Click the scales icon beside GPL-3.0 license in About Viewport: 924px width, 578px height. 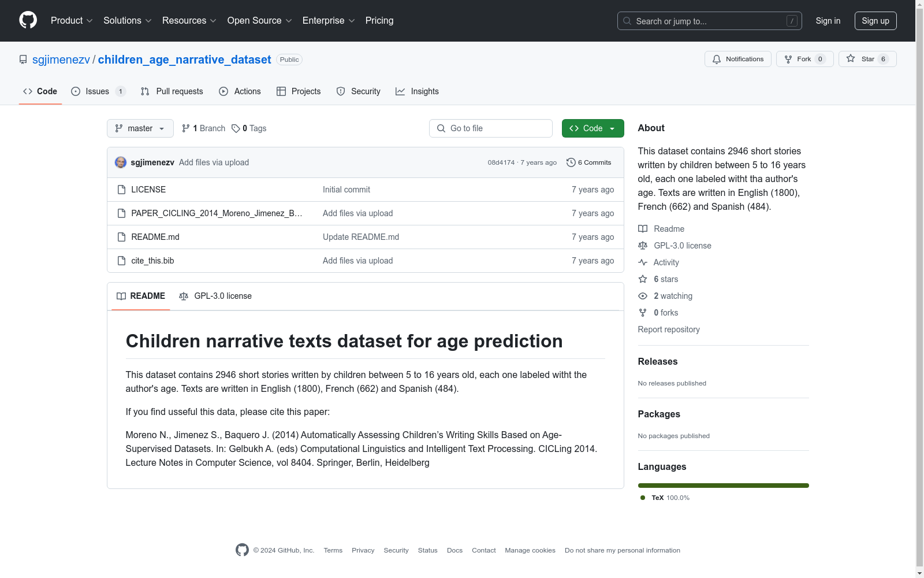click(x=643, y=246)
